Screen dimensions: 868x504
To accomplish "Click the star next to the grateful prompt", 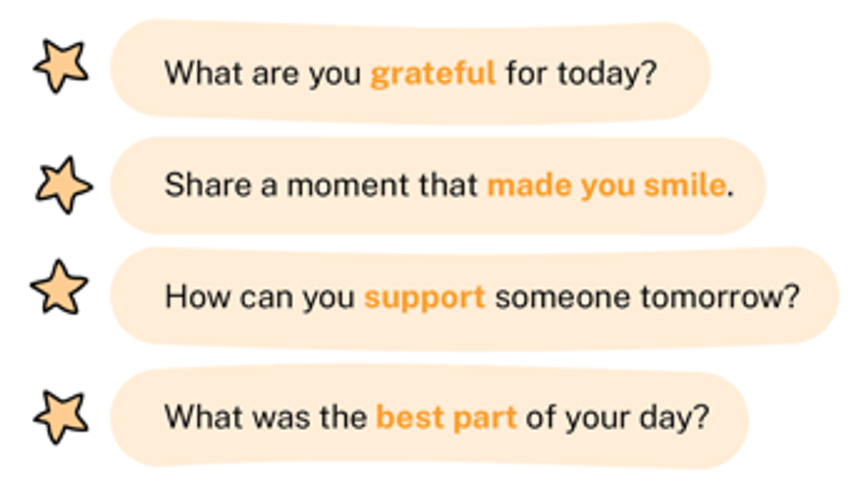I will (61, 67).
